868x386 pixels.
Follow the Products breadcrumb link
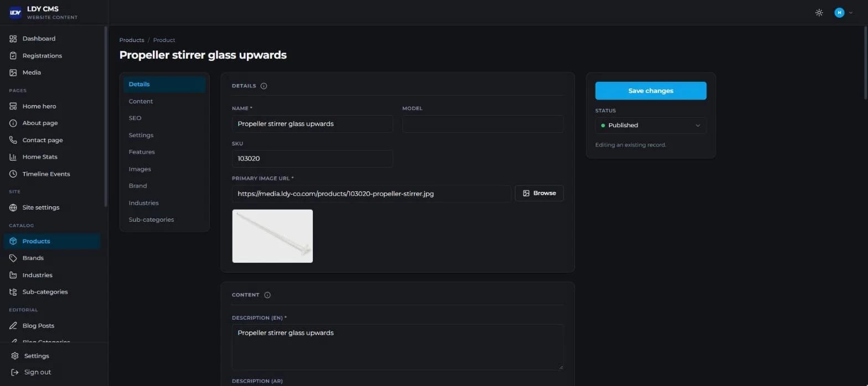point(132,40)
